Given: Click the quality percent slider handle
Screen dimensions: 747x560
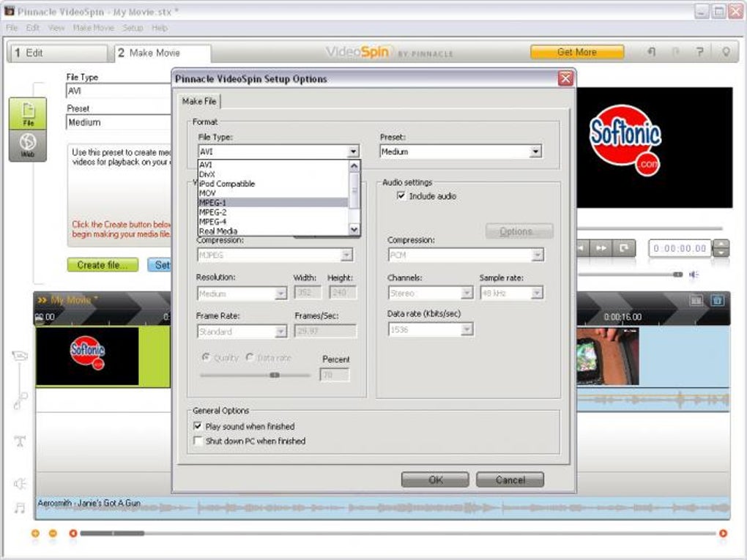Looking at the screenshot, I should 275,376.
